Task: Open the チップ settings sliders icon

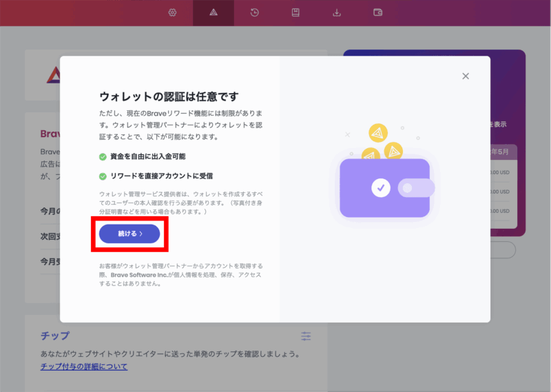Action: (306, 336)
